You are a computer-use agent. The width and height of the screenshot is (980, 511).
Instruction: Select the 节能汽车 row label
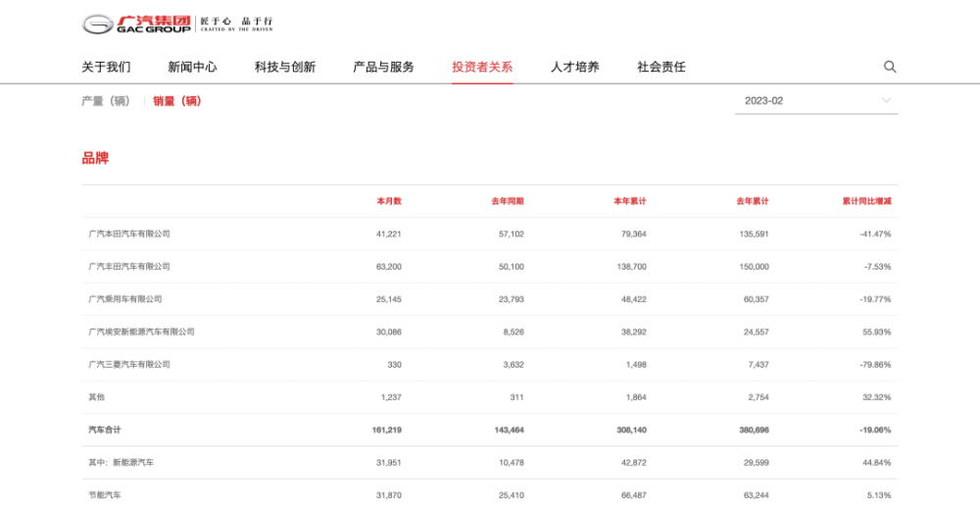coord(105,494)
